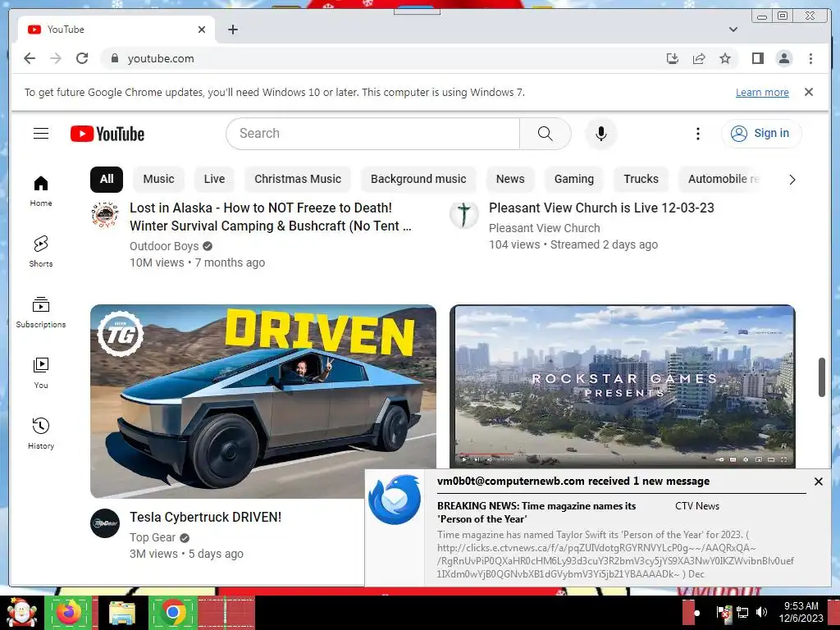Click the page vertical scrollbar thumb
840x630 pixels.
[821, 377]
